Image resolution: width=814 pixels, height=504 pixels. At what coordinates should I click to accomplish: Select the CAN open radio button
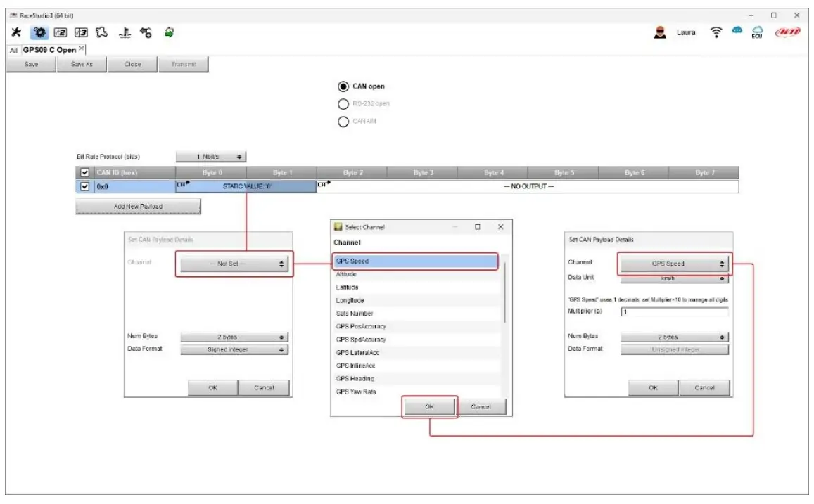(x=343, y=86)
